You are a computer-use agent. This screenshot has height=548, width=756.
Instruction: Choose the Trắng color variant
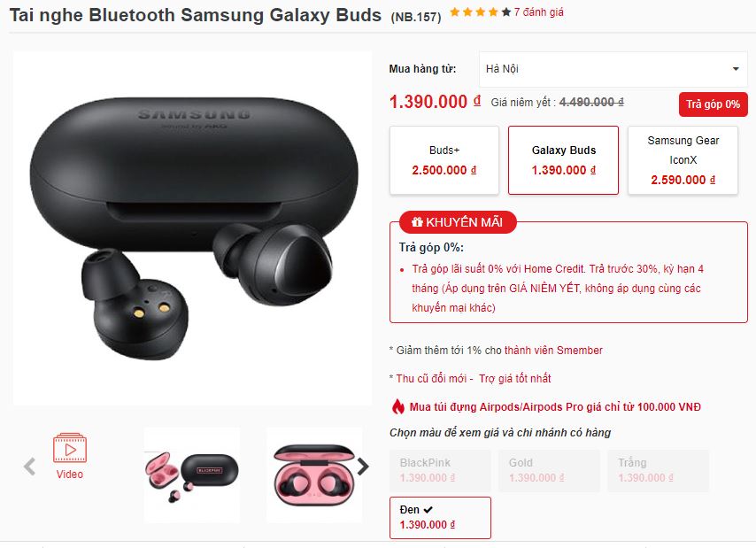coord(658,470)
